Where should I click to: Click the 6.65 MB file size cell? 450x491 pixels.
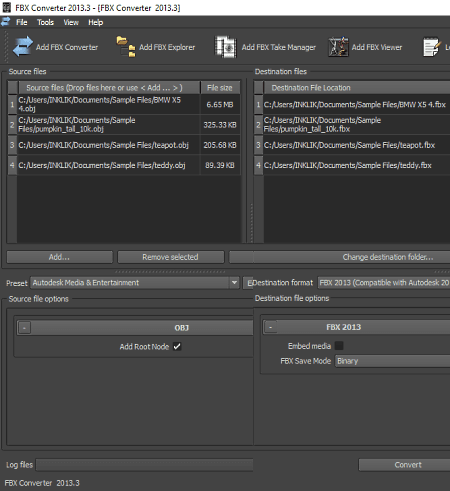tap(220, 104)
